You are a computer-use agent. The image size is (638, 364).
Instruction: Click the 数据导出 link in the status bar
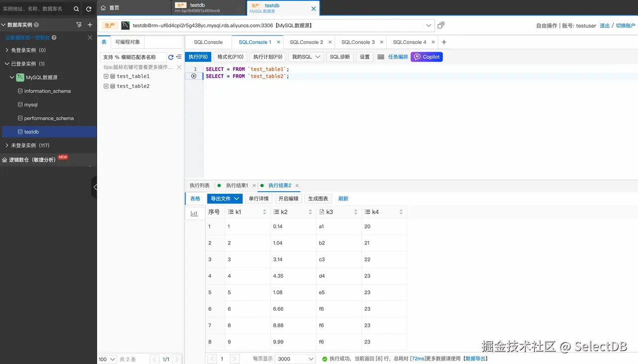[x=476, y=359]
